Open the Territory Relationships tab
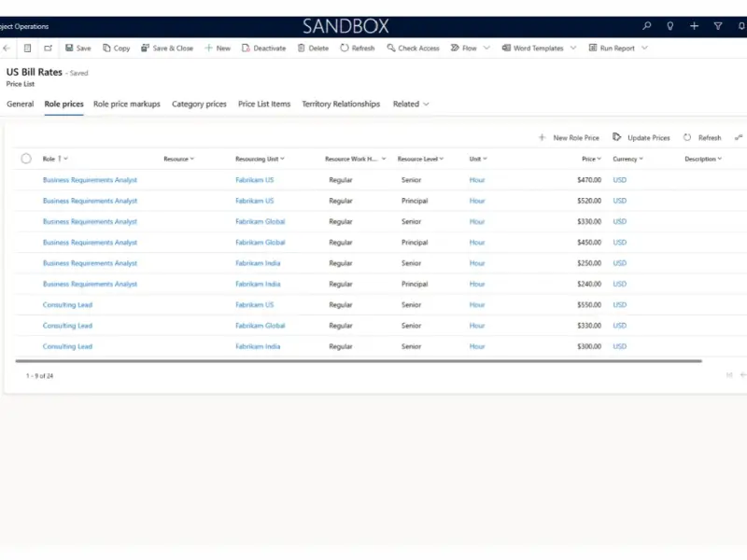Image resolution: width=747 pixels, height=560 pixels. (x=341, y=105)
